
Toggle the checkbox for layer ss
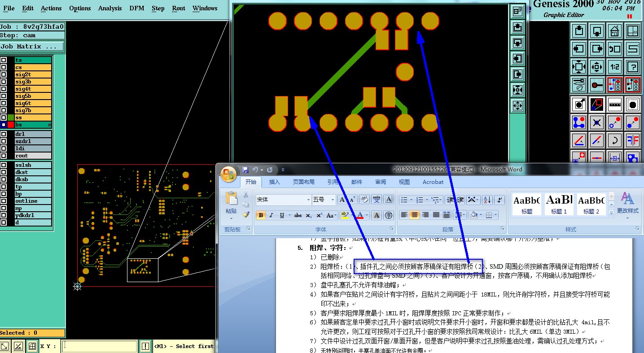(4, 118)
